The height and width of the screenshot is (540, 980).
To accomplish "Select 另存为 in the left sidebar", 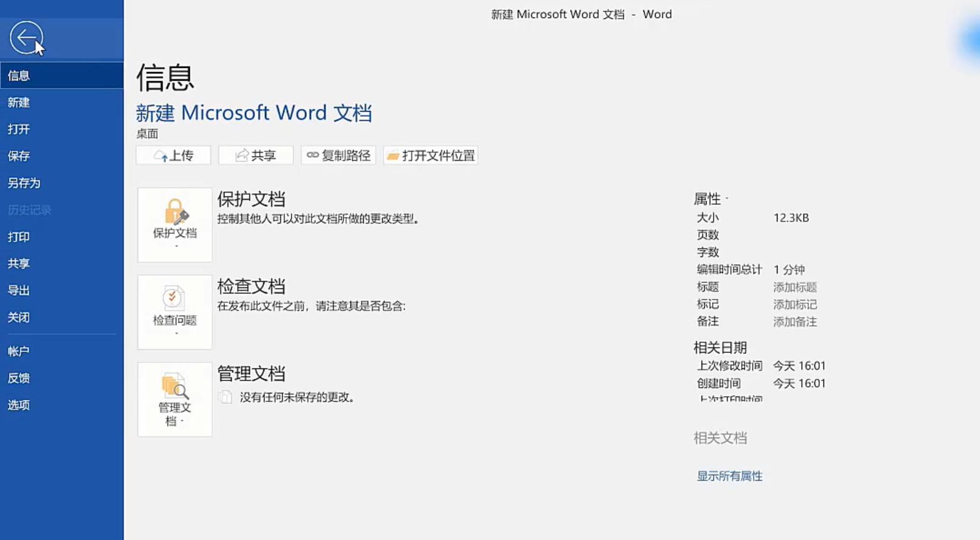I will tap(24, 183).
